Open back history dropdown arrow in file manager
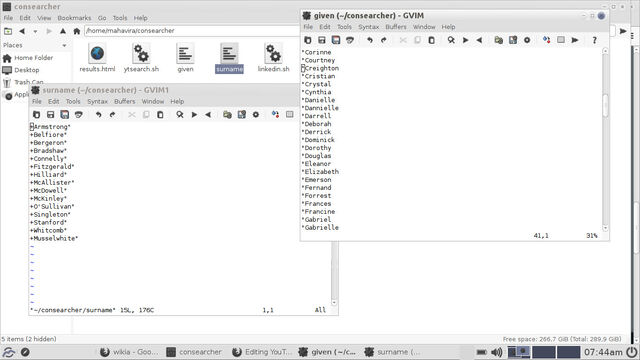Screen dimensions: 640x360 click(x=36, y=31)
